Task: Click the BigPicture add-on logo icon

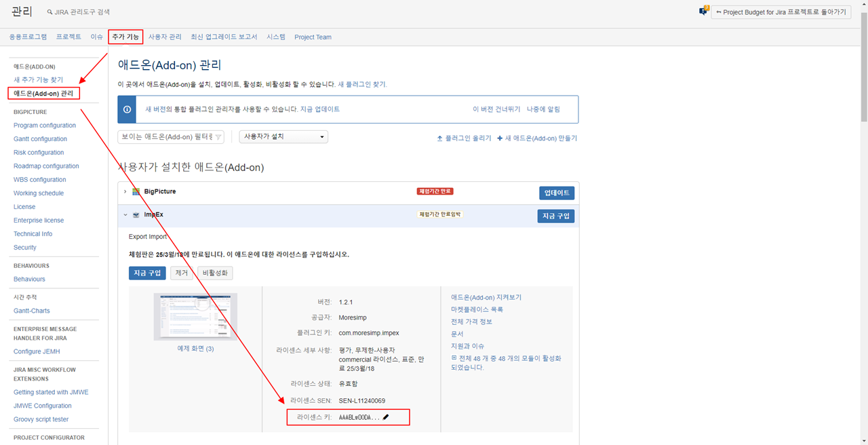Action: click(136, 192)
